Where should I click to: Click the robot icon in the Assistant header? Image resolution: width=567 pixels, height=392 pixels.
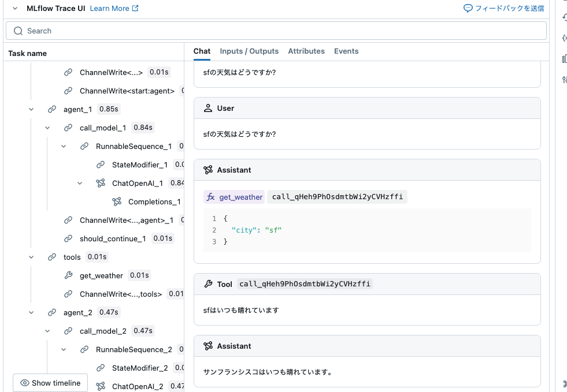(x=208, y=170)
